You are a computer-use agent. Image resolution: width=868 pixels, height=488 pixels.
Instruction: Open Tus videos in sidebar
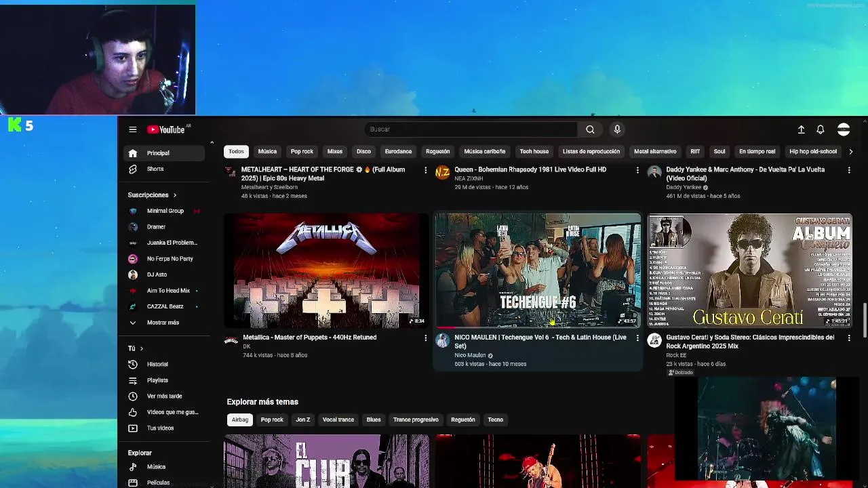coord(164,428)
